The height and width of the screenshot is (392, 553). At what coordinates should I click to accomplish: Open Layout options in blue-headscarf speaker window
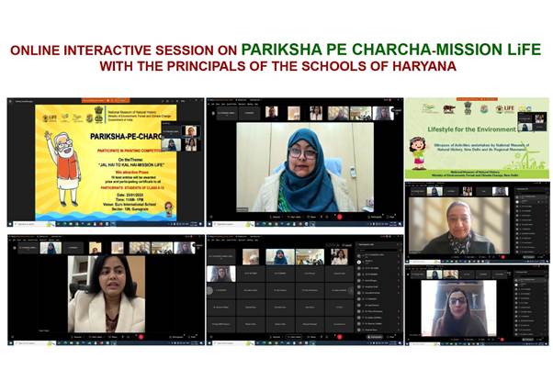point(397,110)
